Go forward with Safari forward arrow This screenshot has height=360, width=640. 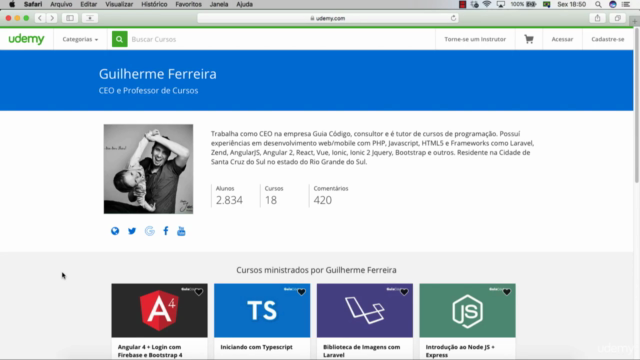(x=52, y=18)
